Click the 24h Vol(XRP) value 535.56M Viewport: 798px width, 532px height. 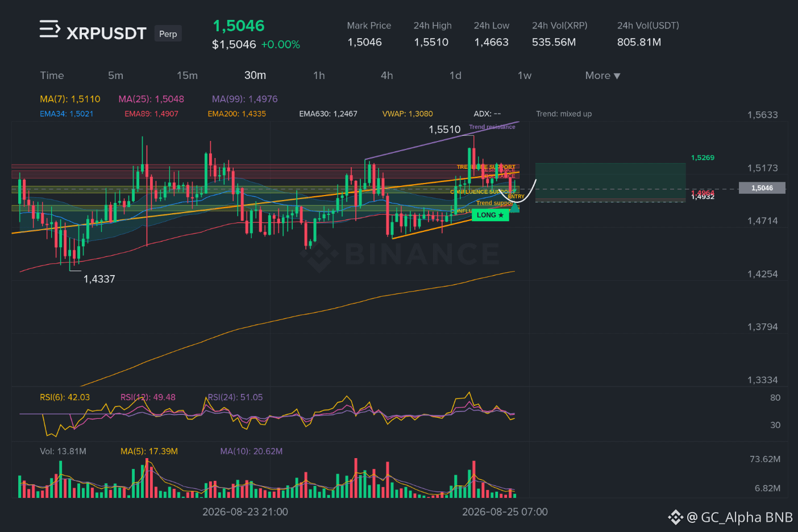point(554,42)
